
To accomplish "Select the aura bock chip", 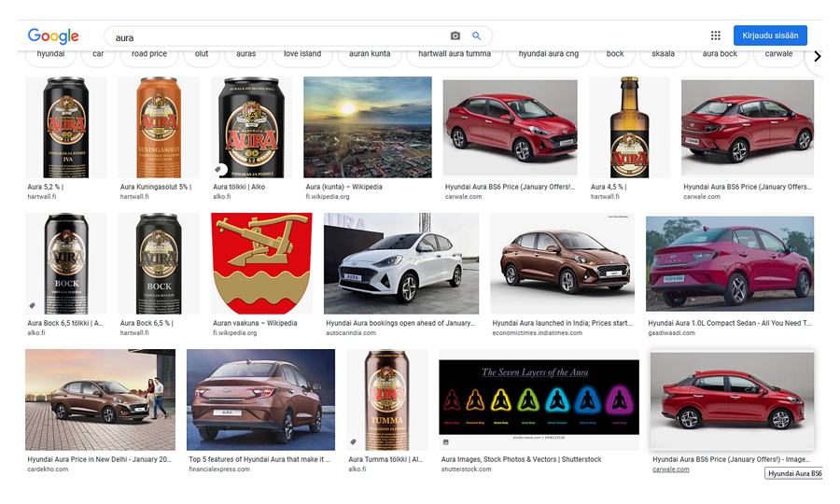I will pos(720,54).
